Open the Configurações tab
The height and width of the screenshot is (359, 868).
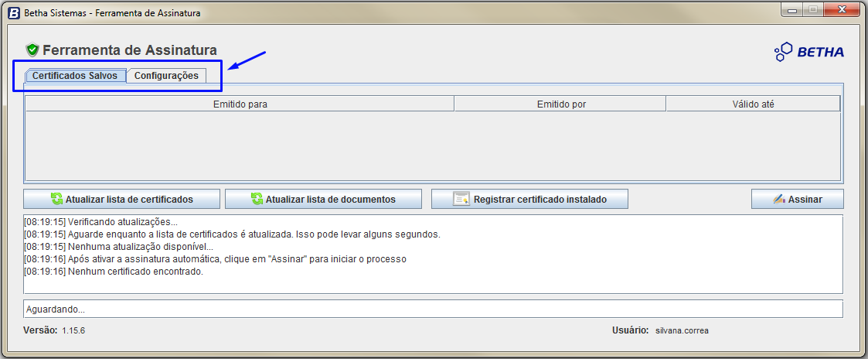pyautogui.click(x=166, y=76)
